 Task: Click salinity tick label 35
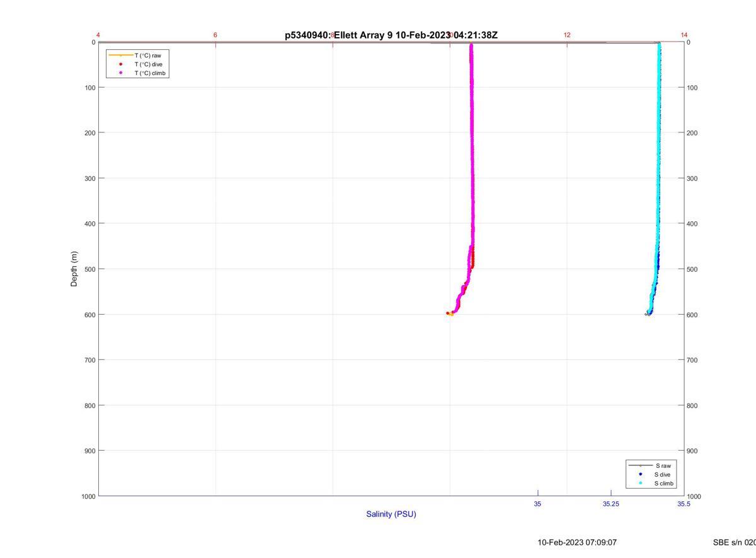click(537, 504)
